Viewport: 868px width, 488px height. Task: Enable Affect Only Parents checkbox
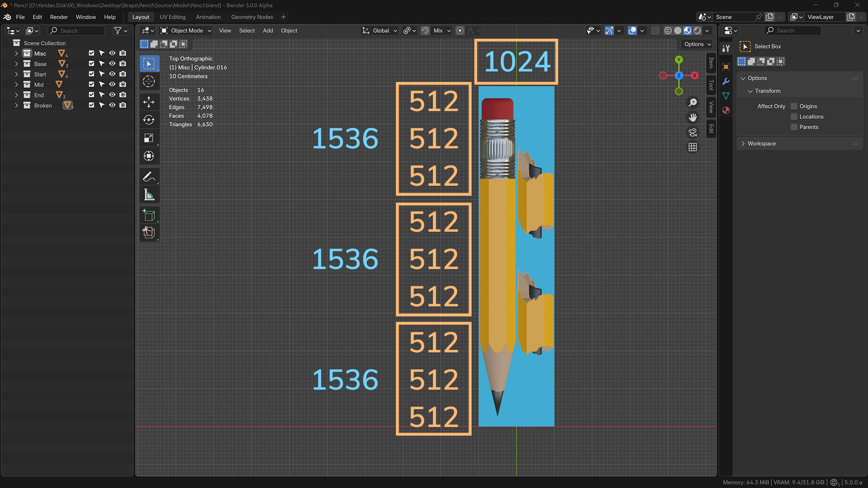794,127
